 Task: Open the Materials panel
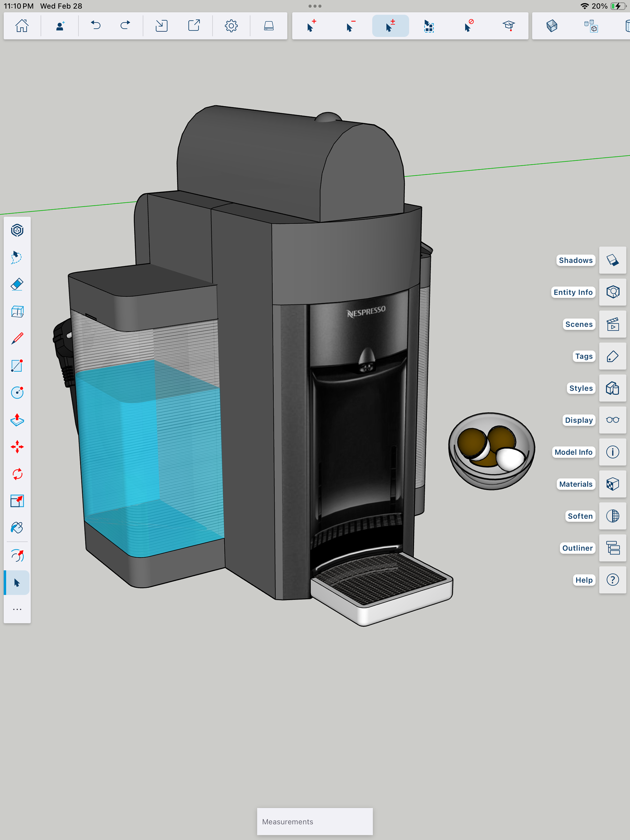click(612, 484)
